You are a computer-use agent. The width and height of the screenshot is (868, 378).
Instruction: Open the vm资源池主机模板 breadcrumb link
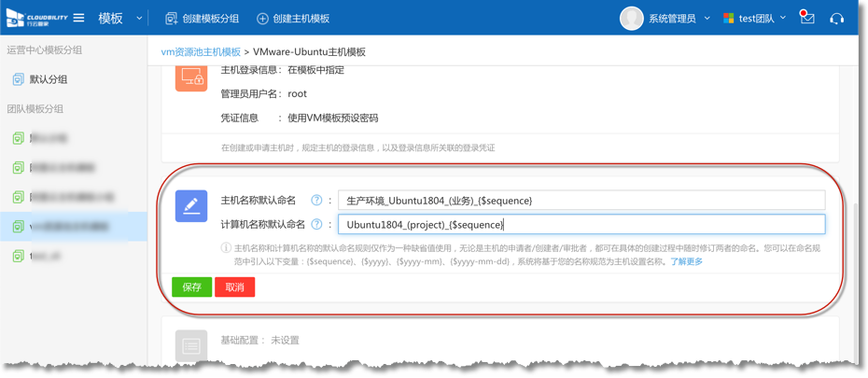tap(201, 52)
